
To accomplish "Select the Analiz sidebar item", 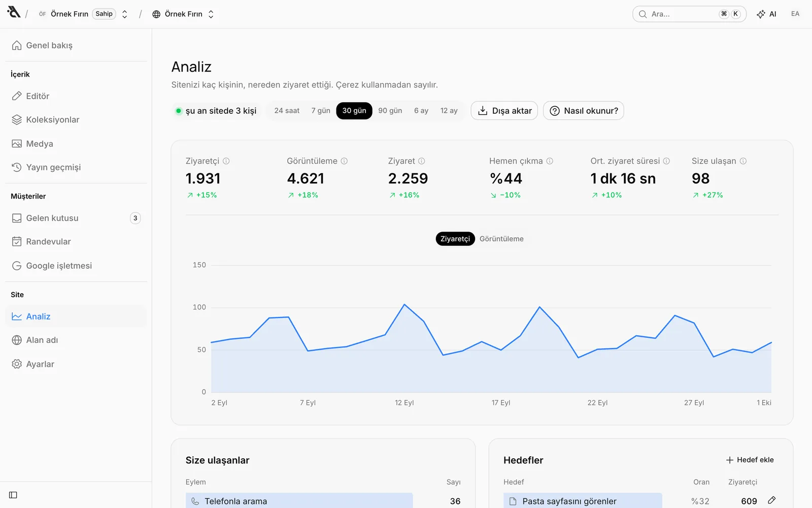I will [x=76, y=316].
